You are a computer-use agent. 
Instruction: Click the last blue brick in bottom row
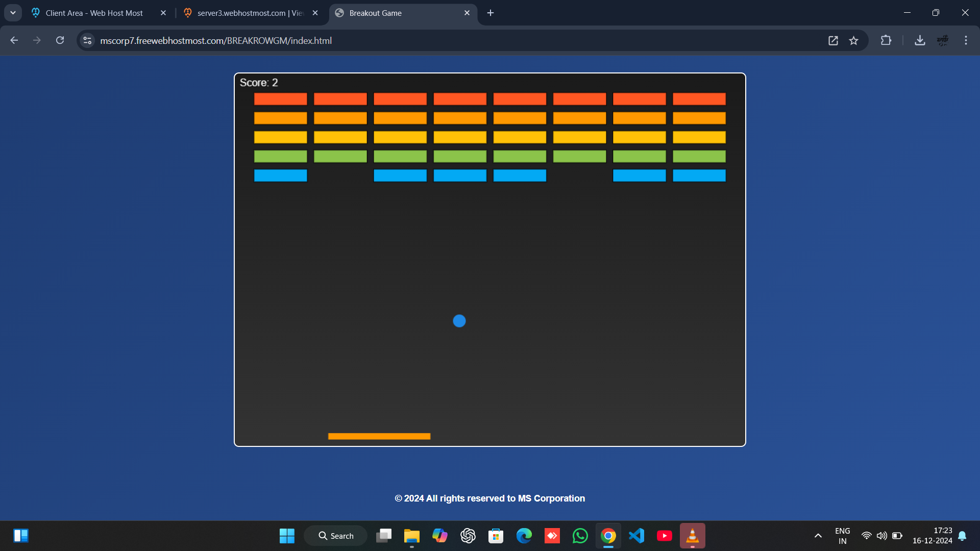point(699,176)
